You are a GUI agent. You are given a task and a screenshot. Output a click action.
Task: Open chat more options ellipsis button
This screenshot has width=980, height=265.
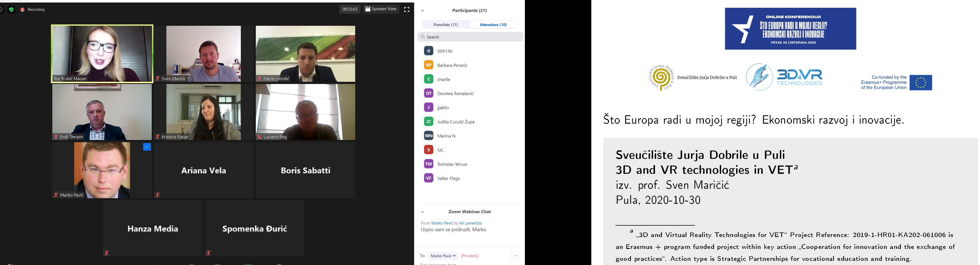pyautogui.click(x=515, y=256)
